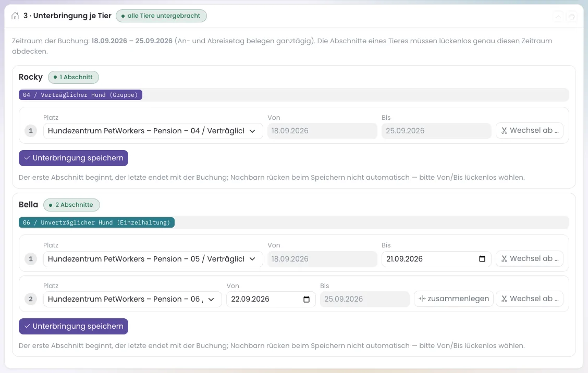The width and height of the screenshot is (588, 373).
Task: Click the '3 · Unterbringung je Tier' title
Action: click(67, 16)
